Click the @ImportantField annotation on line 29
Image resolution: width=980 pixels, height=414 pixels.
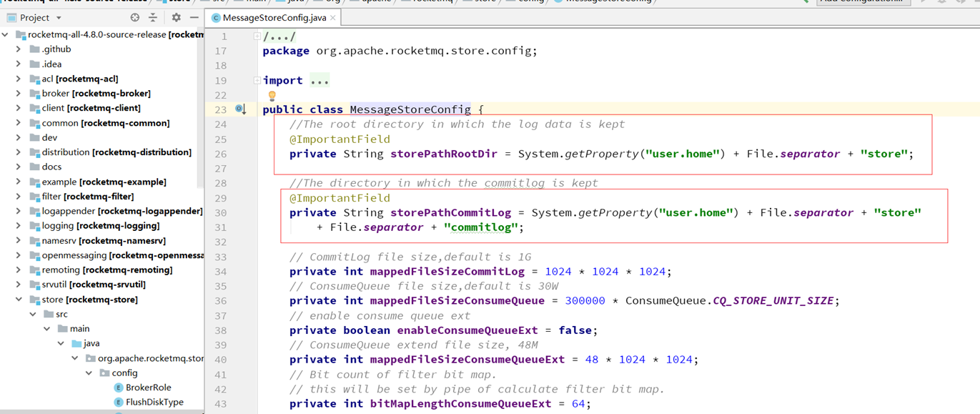(340, 197)
